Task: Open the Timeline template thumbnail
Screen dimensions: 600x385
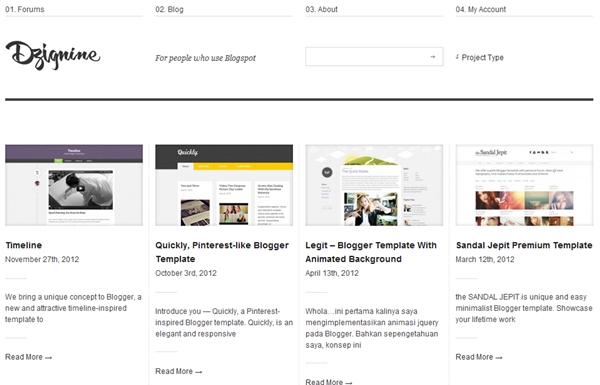Action: (x=74, y=185)
